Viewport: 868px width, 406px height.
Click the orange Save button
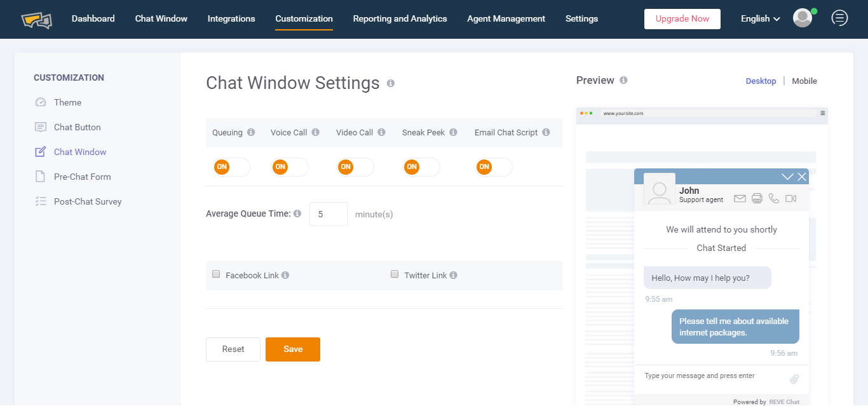tap(293, 349)
